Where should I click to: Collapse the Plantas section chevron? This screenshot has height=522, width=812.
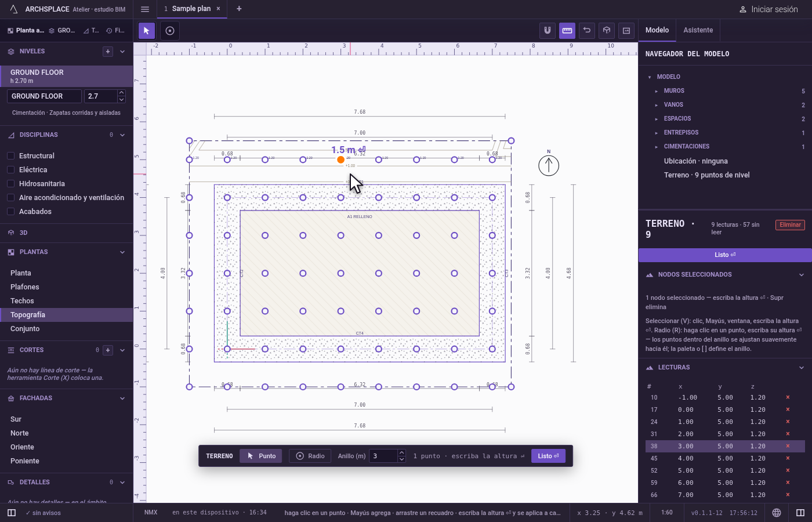(122, 252)
